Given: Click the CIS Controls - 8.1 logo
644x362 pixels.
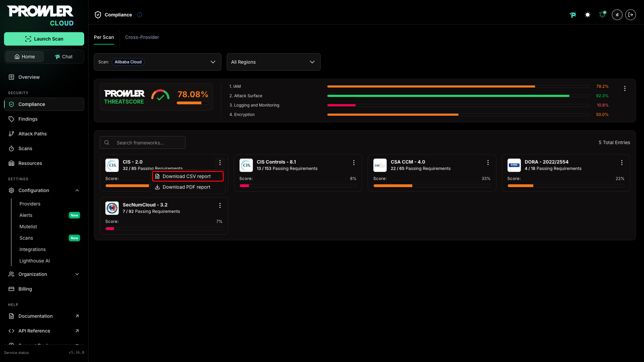Looking at the screenshot, I should point(246,165).
